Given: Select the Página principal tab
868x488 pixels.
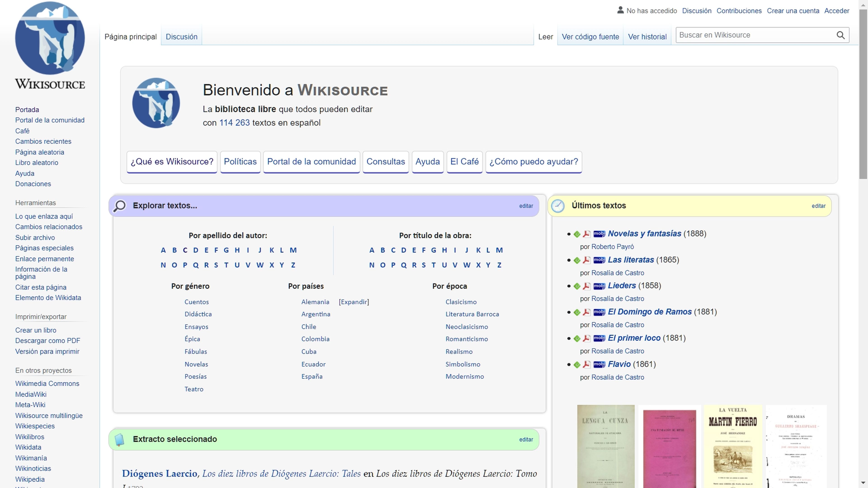Looking at the screenshot, I should pyautogui.click(x=131, y=37).
